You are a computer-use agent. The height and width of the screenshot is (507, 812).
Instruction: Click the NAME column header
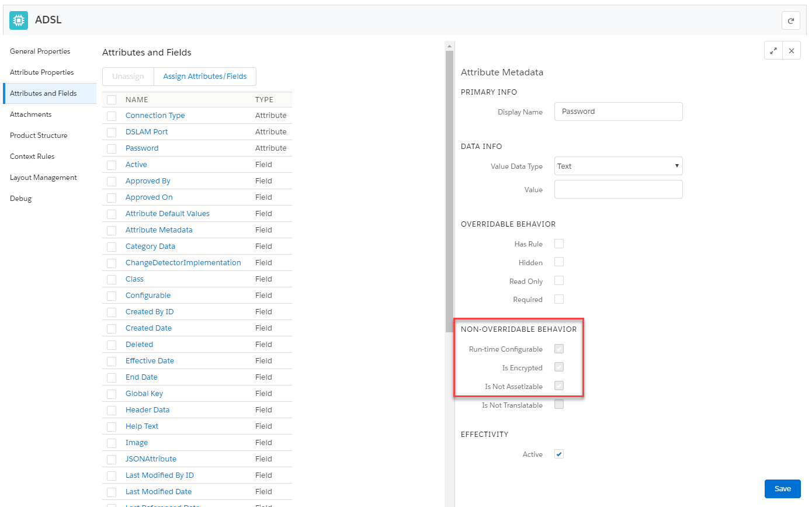pyautogui.click(x=137, y=100)
